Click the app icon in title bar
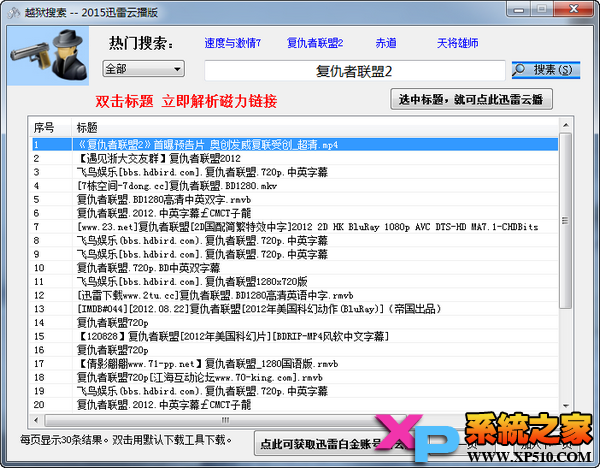 tap(14, 13)
